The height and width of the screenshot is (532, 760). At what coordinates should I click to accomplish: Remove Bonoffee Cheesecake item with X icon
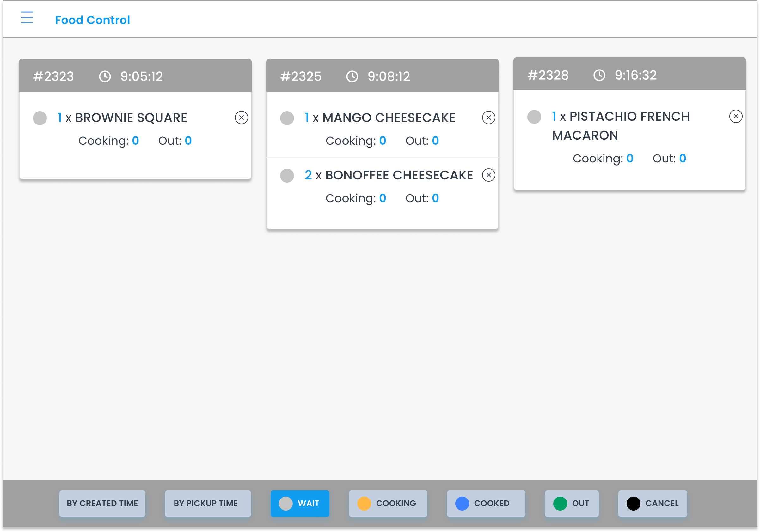488,175
